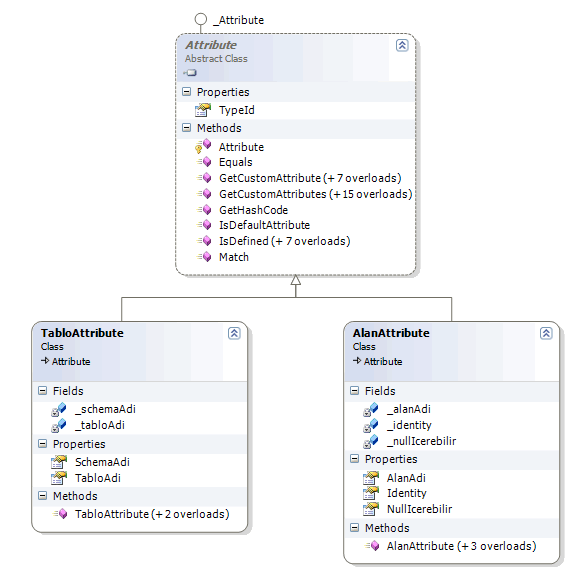Collapse Properties section in TabloAttribute

(43, 444)
